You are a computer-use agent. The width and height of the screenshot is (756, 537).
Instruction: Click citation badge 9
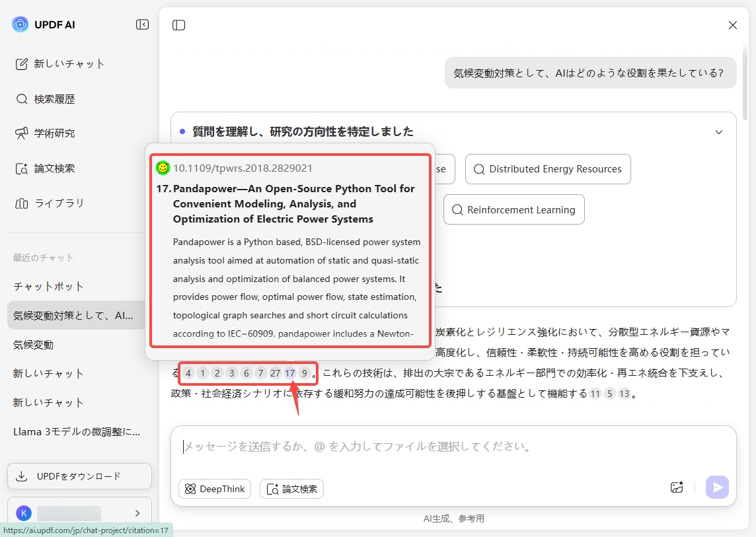tap(304, 373)
